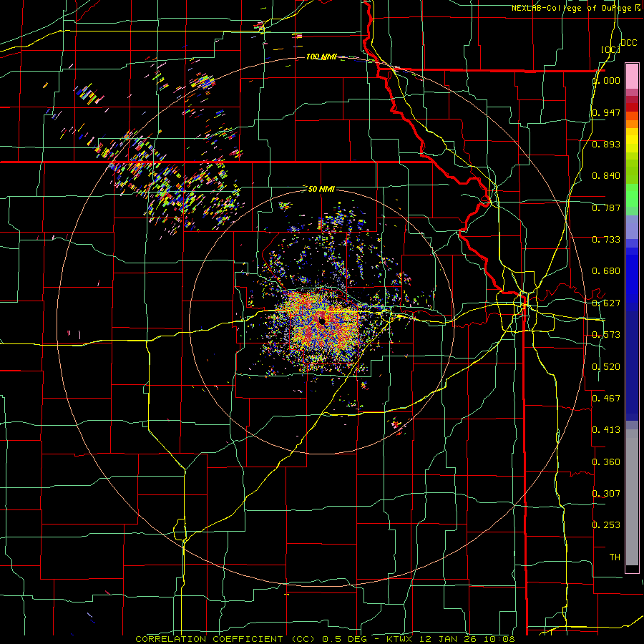644x644 pixels.
Task: Click the 0.413 legend value
Action: (x=606, y=430)
